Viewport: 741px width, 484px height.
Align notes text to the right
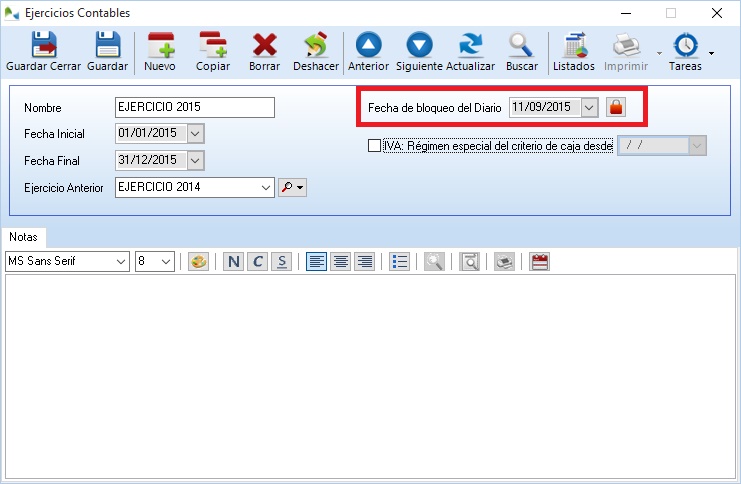[x=364, y=261]
